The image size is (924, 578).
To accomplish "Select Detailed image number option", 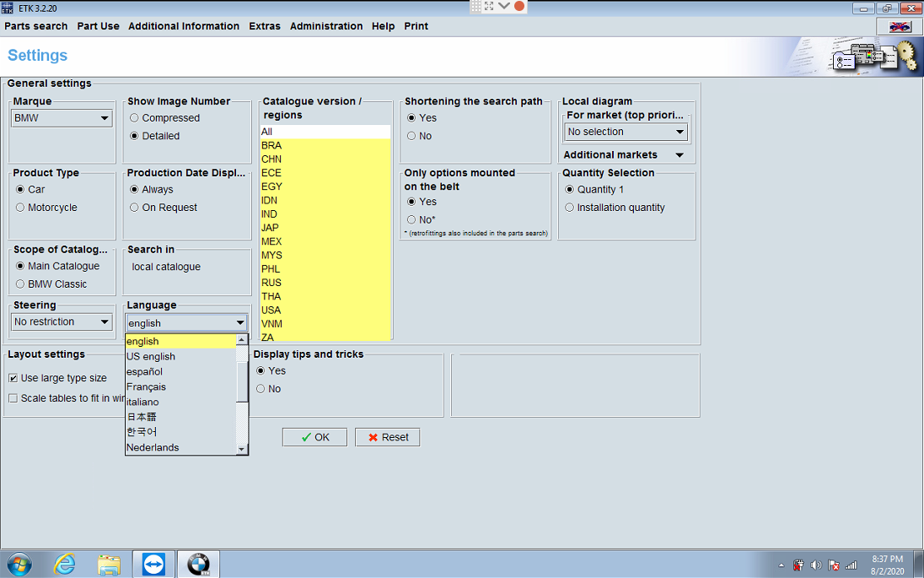I will 154,136.
